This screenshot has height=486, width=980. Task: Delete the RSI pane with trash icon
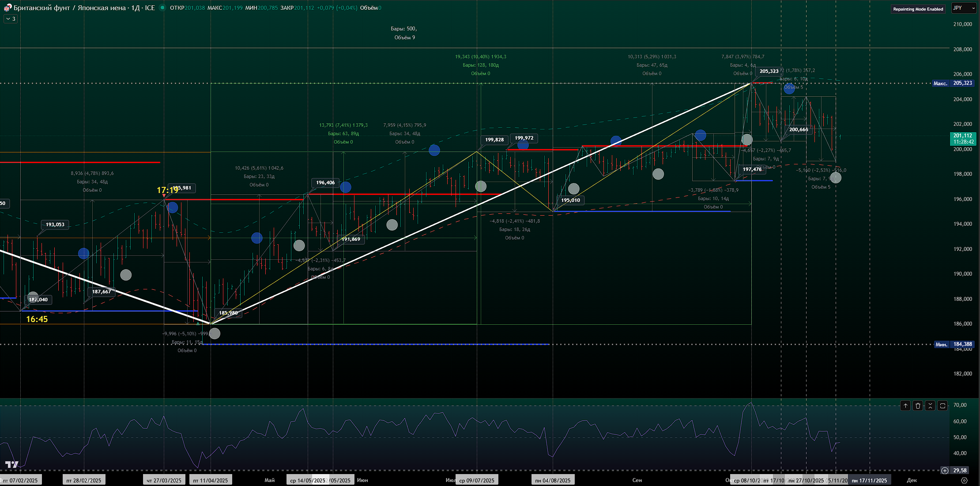point(918,406)
